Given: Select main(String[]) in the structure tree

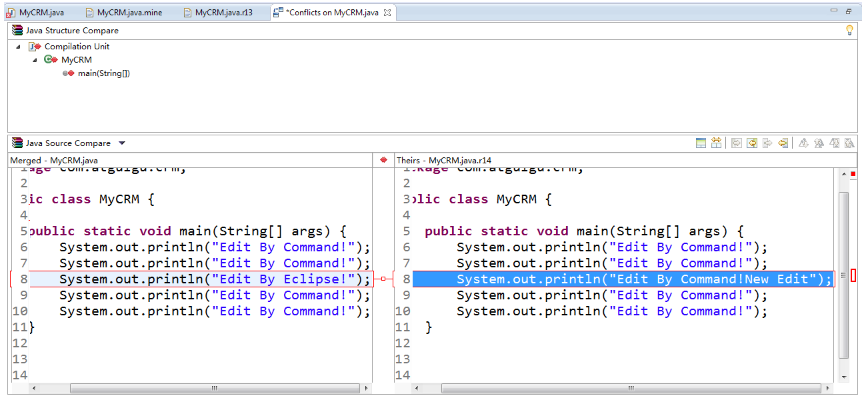Looking at the screenshot, I should pyautogui.click(x=104, y=73).
